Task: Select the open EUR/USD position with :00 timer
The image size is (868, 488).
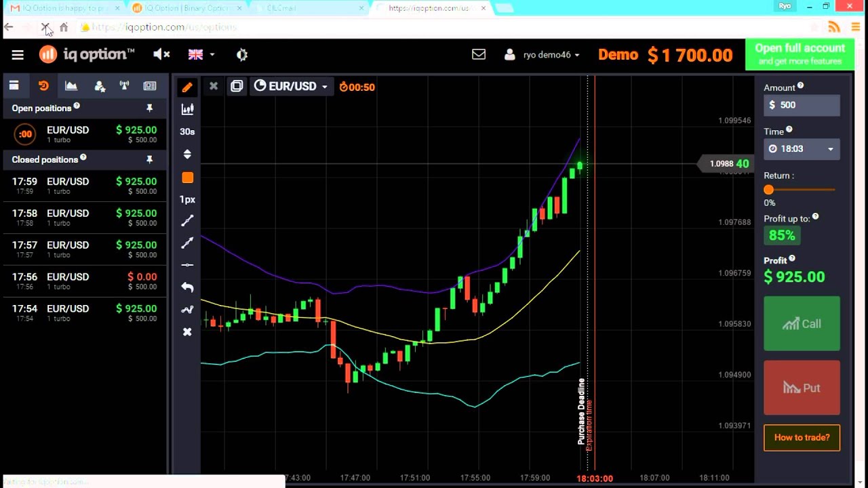Action: (84, 134)
